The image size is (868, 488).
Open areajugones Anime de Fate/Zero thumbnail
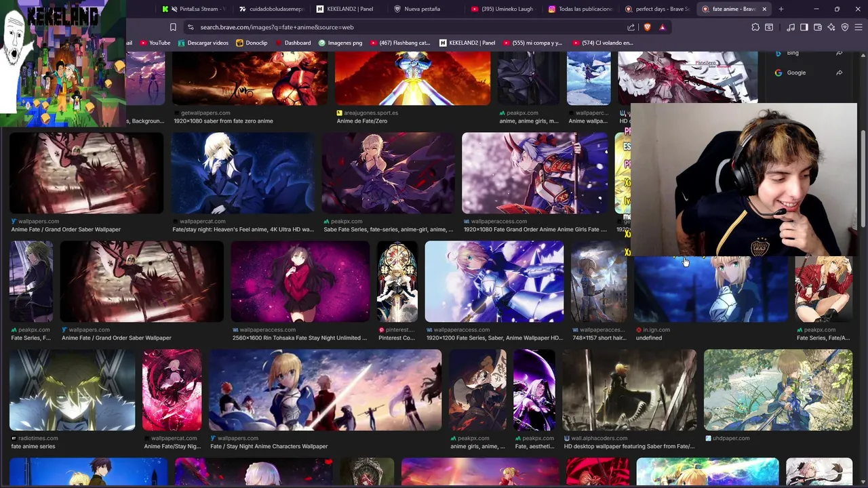(x=412, y=78)
